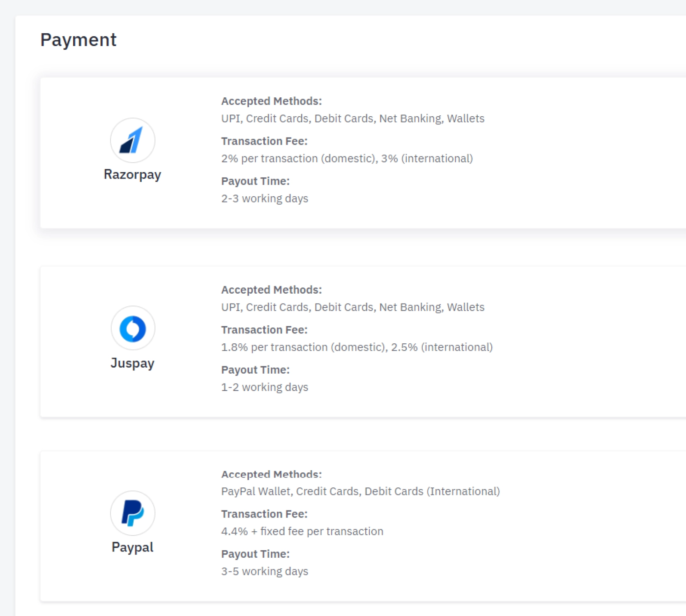Click Paypal's Transaction Fee label
Image resolution: width=686 pixels, height=616 pixels.
click(264, 514)
